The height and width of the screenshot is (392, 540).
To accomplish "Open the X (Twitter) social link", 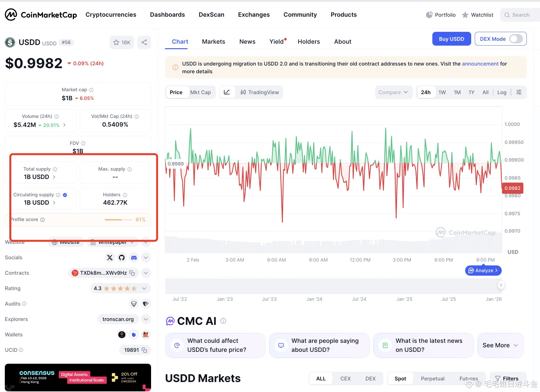I will pos(110,257).
